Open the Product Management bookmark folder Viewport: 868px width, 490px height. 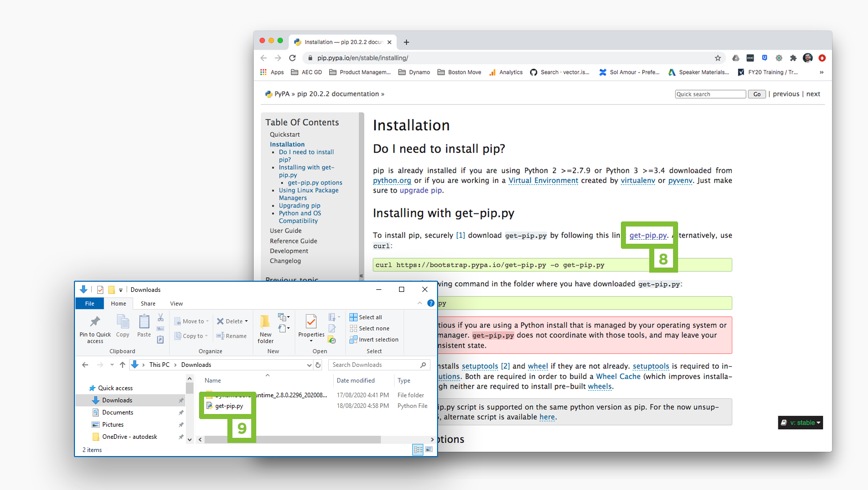pyautogui.click(x=360, y=72)
